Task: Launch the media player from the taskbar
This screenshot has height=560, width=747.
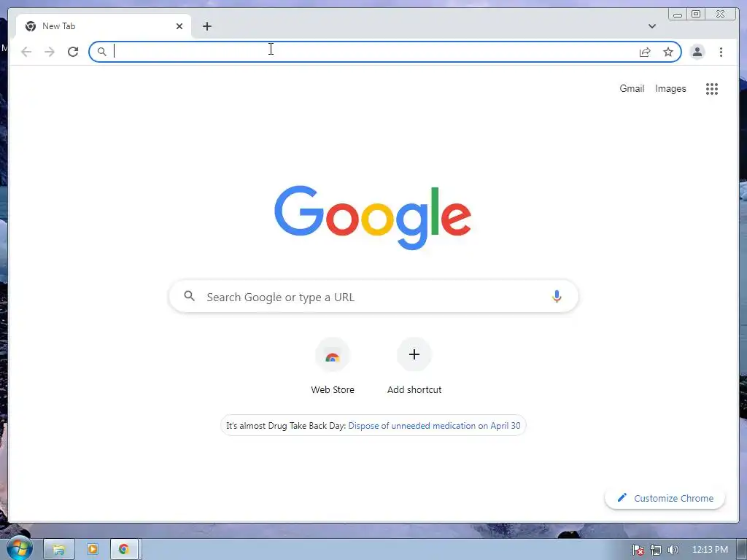Action: (x=93, y=550)
